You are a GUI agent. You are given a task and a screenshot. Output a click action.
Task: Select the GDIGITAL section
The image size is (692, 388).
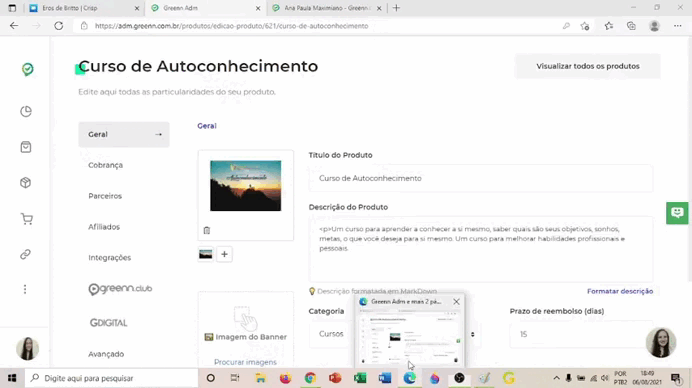pyautogui.click(x=109, y=323)
